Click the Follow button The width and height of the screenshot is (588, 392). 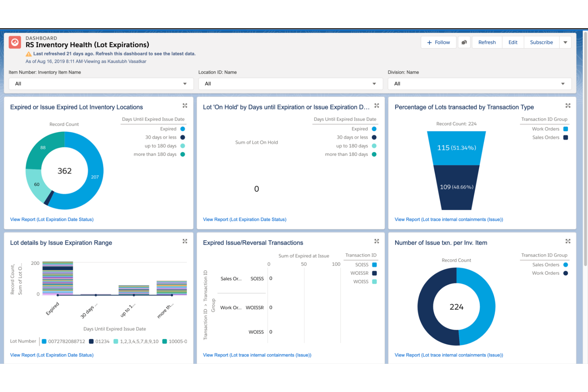point(439,42)
